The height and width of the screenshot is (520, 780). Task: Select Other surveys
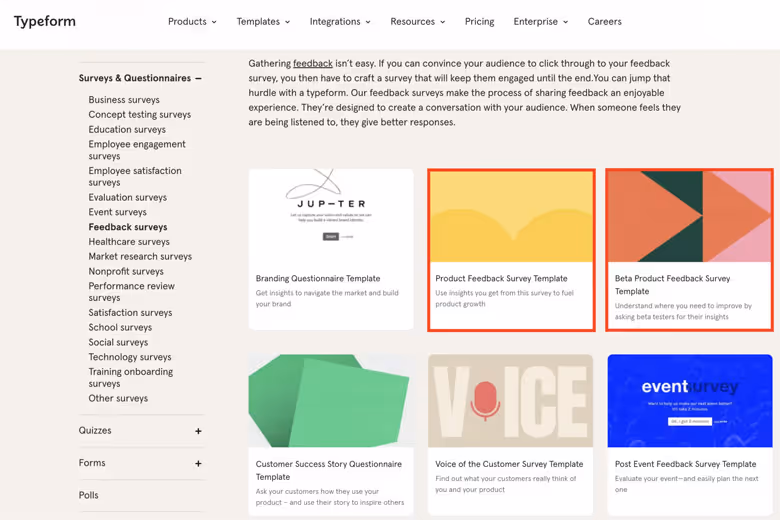click(x=118, y=398)
